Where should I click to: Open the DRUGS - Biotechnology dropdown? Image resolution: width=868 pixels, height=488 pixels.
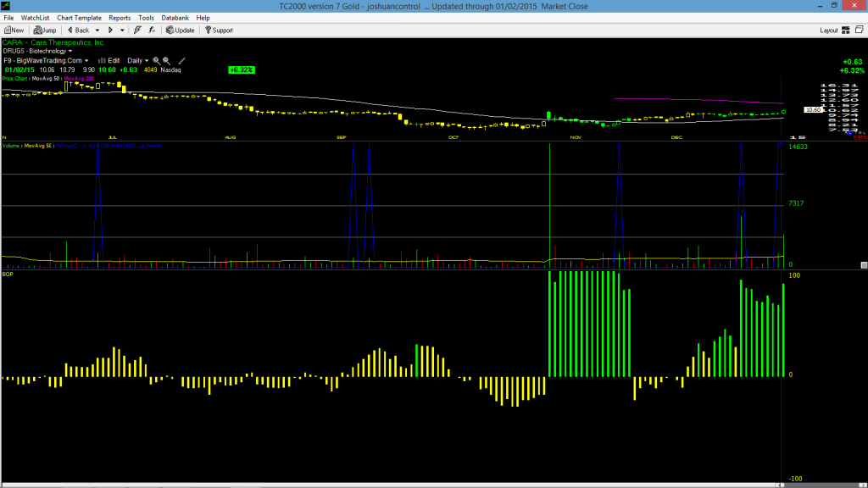coord(37,51)
